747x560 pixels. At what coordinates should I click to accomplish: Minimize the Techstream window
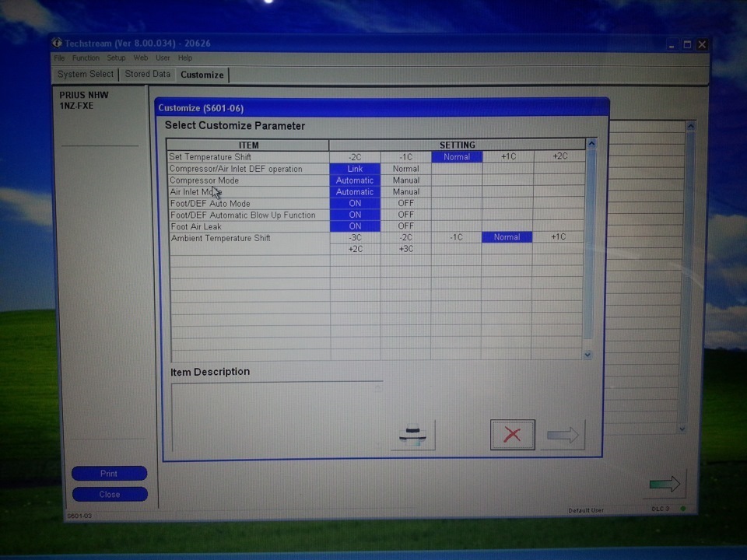(x=672, y=45)
